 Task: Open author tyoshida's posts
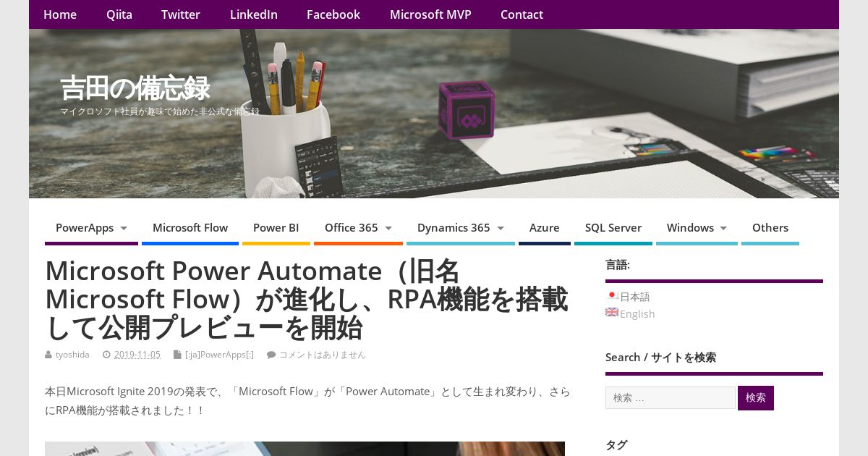tap(72, 355)
